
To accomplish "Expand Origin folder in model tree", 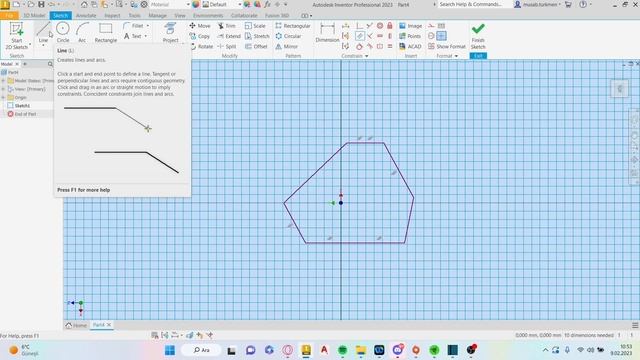I will [x=3, y=97].
